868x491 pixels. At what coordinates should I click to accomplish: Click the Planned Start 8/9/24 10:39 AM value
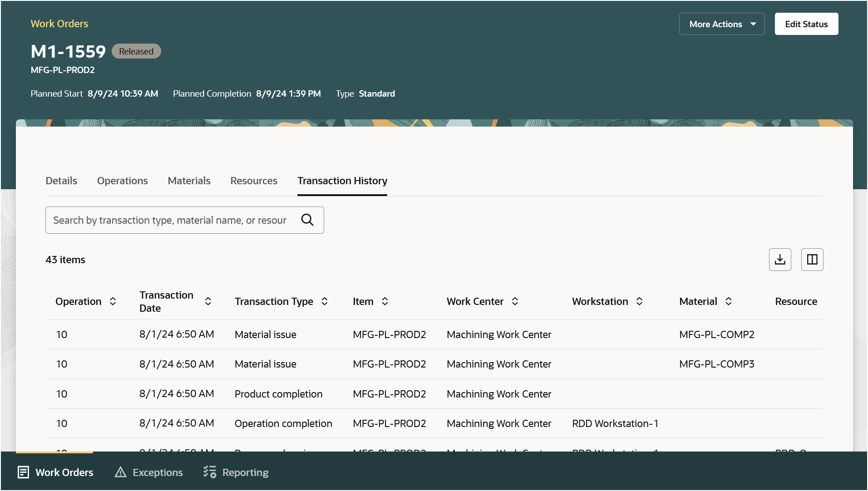pyautogui.click(x=123, y=93)
